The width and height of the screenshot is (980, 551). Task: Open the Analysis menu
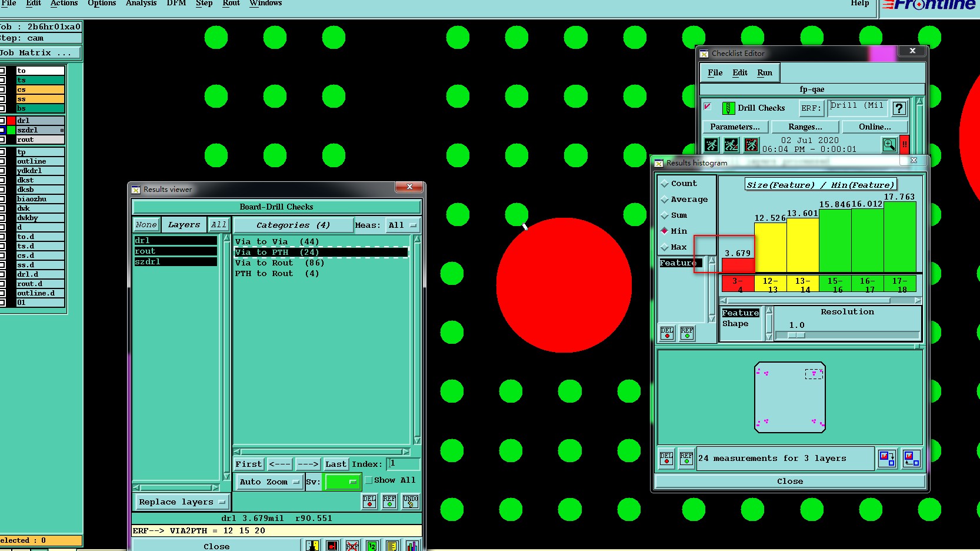(141, 4)
